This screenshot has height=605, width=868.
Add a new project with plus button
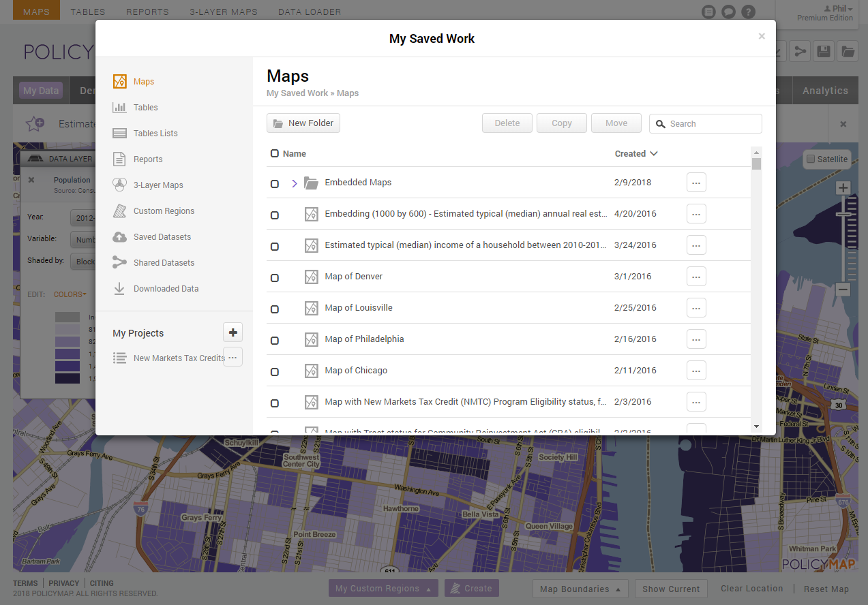point(233,332)
